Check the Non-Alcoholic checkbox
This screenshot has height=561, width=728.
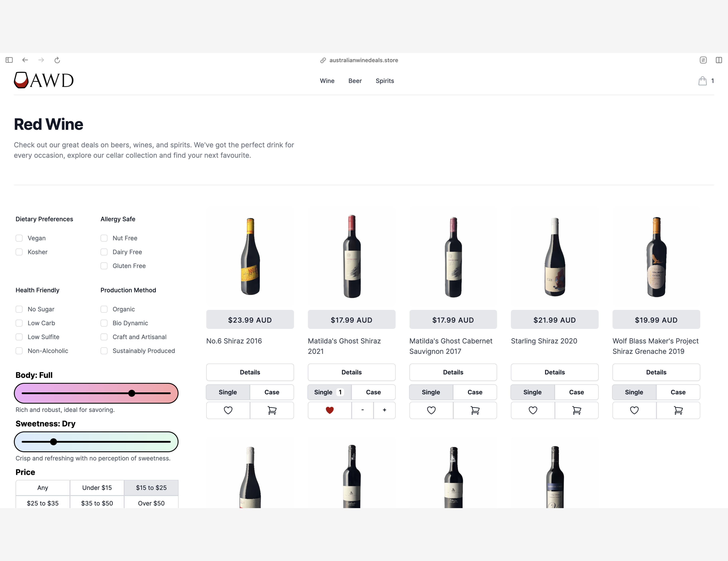click(19, 351)
